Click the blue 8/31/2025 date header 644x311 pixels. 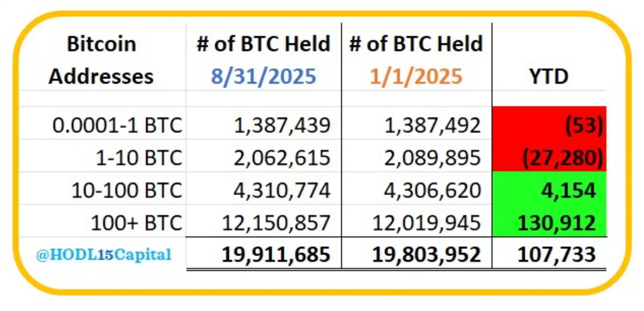point(263,76)
